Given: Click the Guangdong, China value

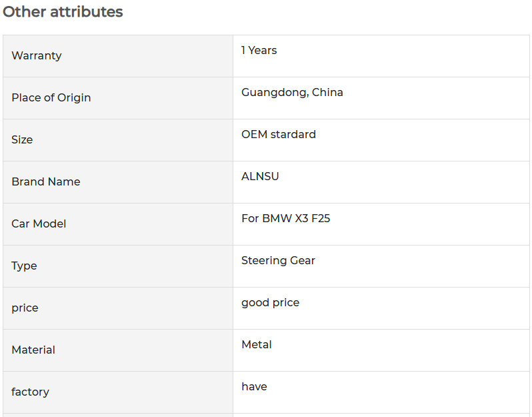Looking at the screenshot, I should click(x=292, y=92).
